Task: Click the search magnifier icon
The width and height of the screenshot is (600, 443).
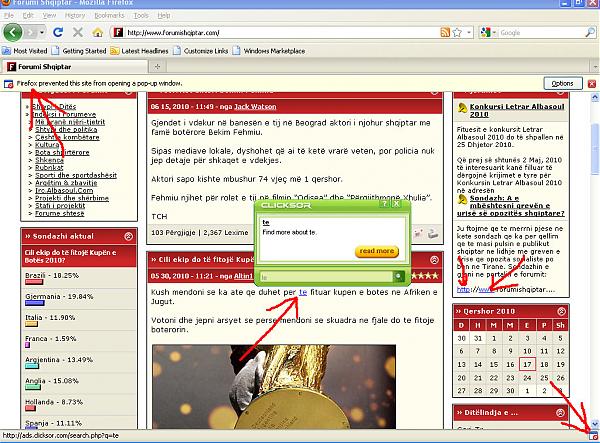Action: click(590, 33)
